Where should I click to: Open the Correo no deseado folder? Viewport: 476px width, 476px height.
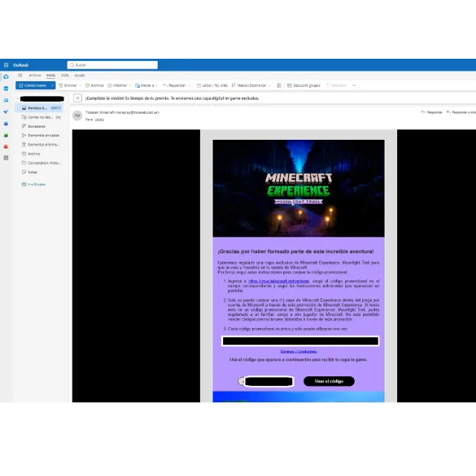[41, 118]
